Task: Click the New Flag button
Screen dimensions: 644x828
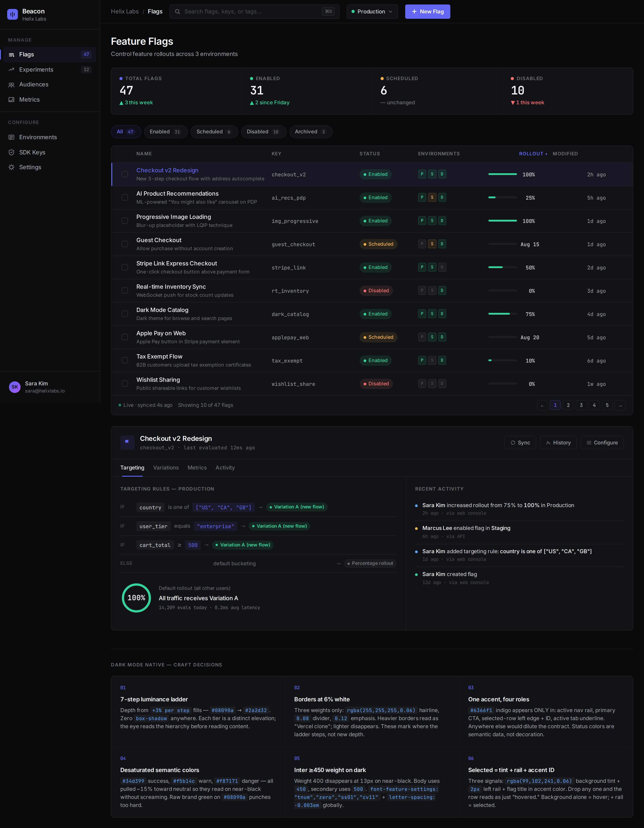Action: click(427, 12)
